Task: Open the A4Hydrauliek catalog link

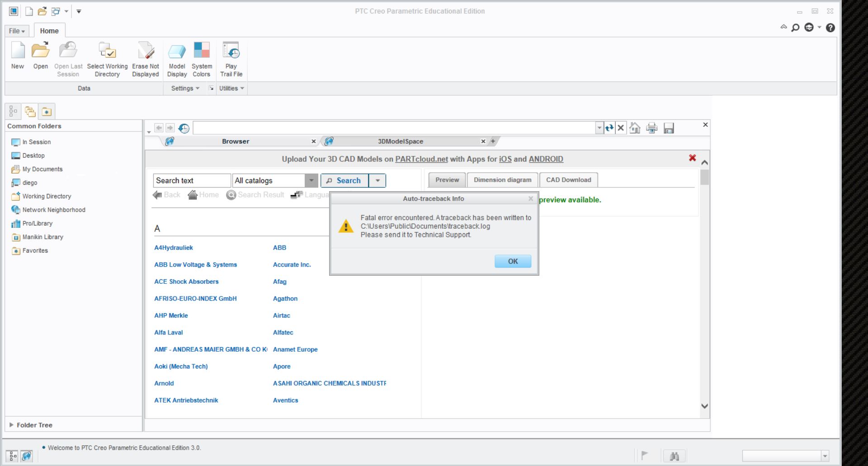Action: [174, 248]
